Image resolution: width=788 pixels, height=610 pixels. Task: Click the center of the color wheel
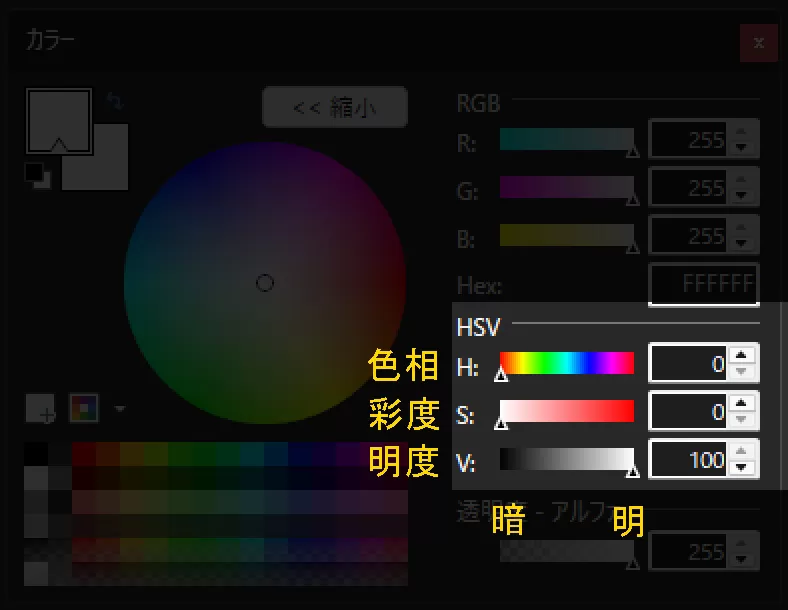(x=265, y=283)
